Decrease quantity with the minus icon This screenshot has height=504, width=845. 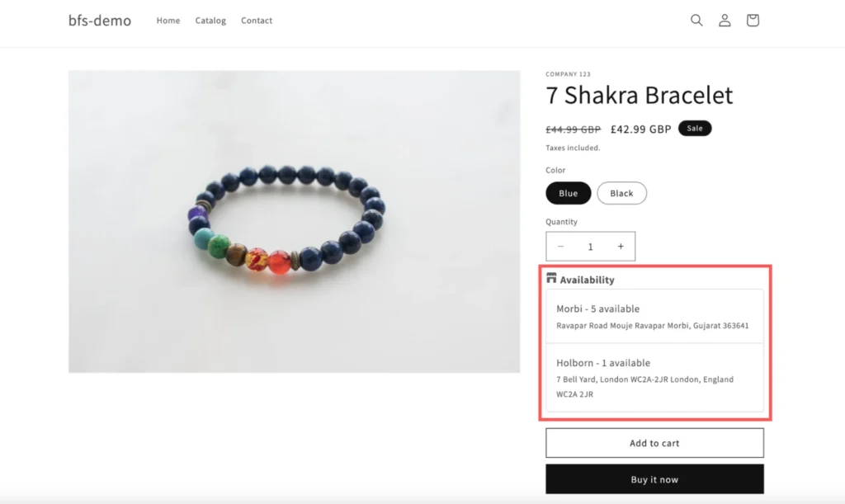click(561, 247)
